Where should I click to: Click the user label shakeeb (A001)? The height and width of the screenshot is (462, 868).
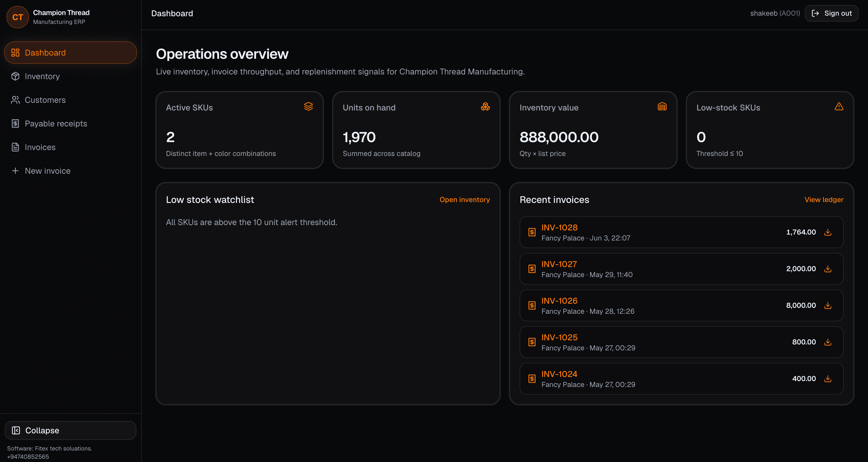pyautogui.click(x=775, y=13)
